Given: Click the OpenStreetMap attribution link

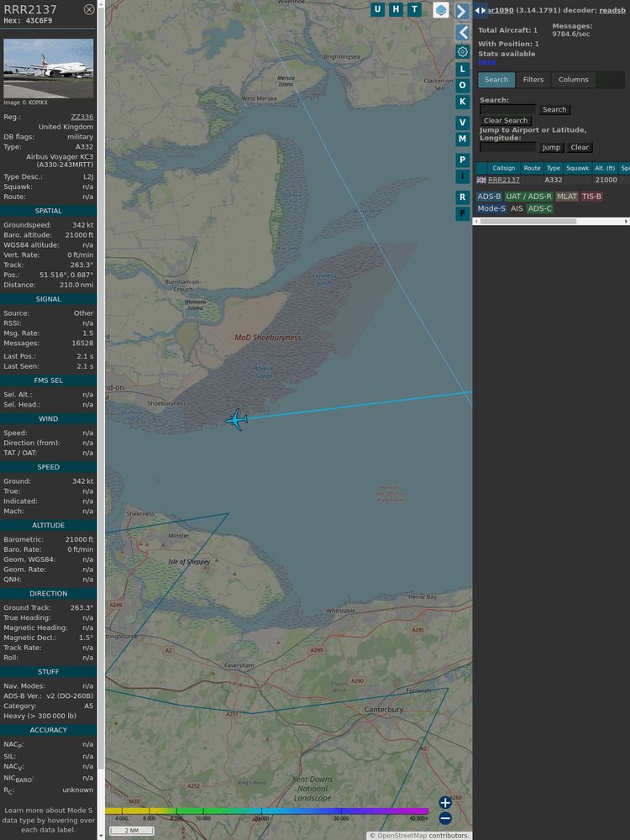Looking at the screenshot, I should 402,836.
